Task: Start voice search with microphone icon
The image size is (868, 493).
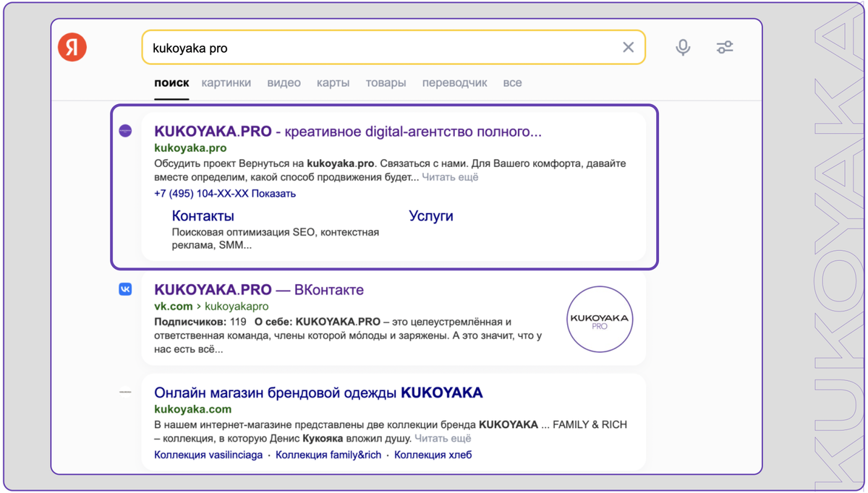Action: click(x=683, y=48)
